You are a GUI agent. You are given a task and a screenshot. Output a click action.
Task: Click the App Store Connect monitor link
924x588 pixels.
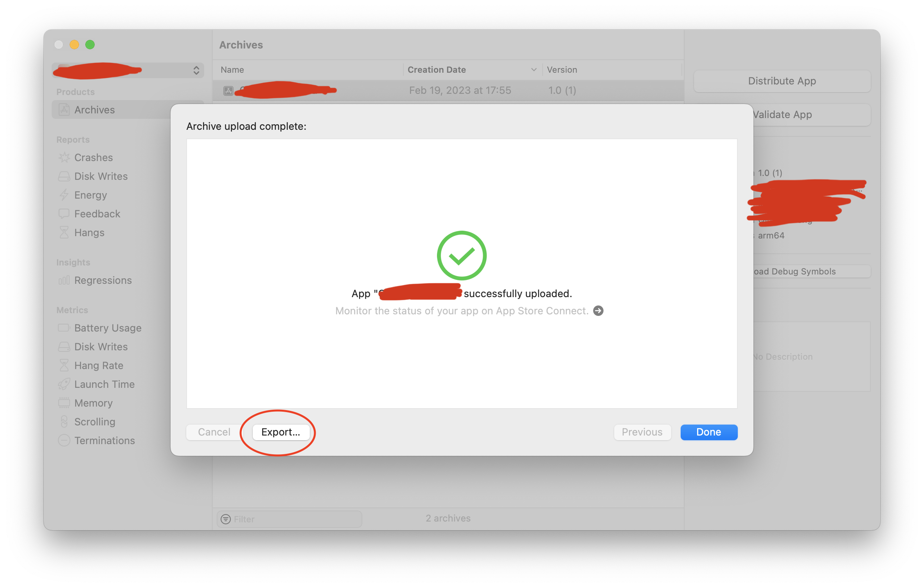point(600,311)
